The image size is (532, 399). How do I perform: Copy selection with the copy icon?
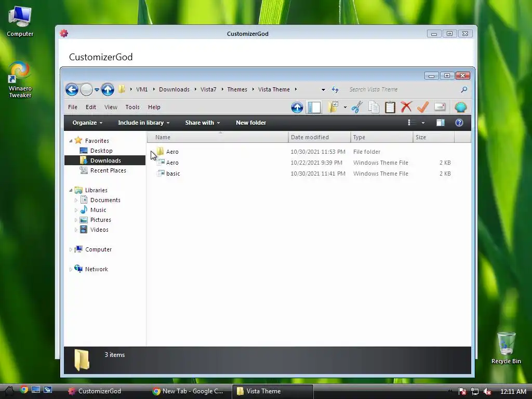[x=374, y=107]
